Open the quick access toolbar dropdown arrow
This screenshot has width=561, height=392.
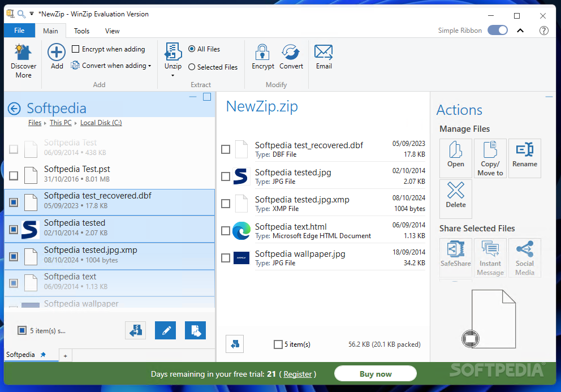(x=32, y=14)
